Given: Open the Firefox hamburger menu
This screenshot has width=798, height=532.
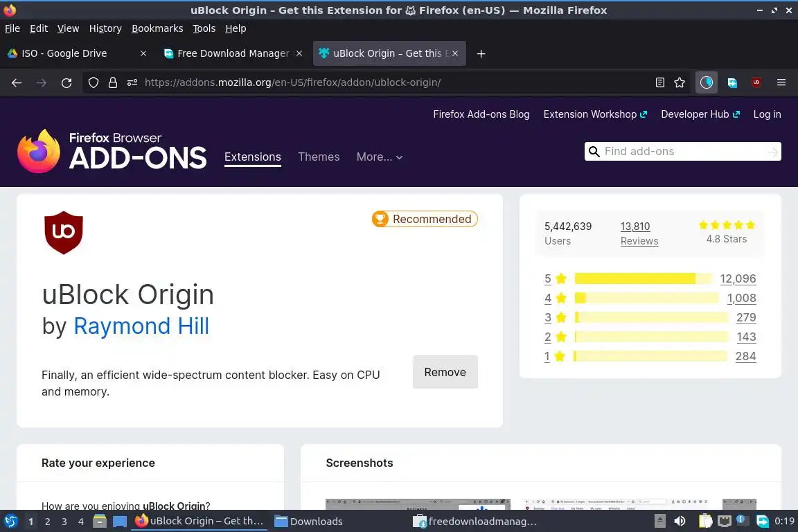Looking at the screenshot, I should (781, 82).
